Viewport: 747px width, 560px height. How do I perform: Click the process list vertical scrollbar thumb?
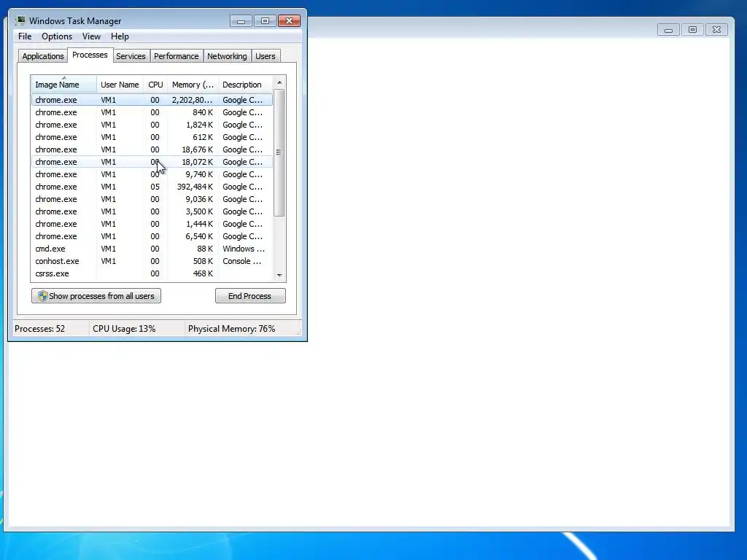[279, 152]
